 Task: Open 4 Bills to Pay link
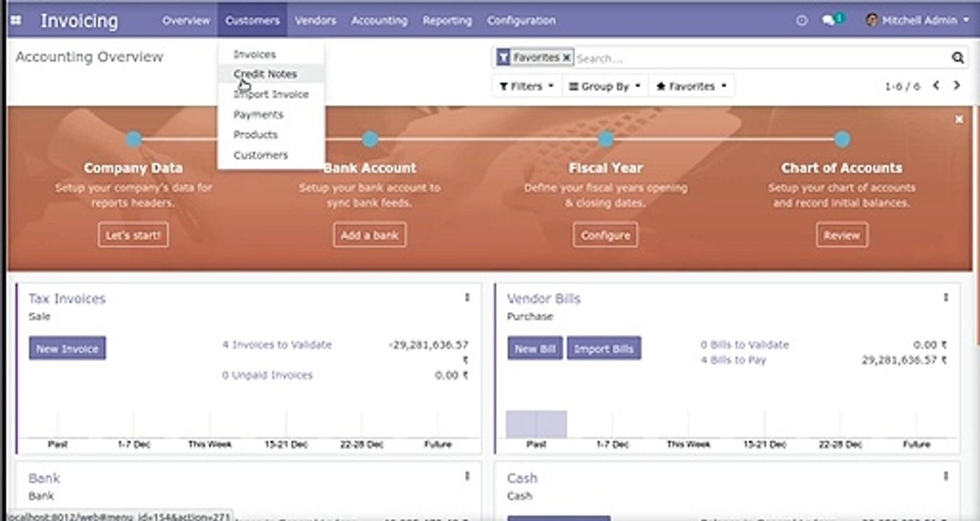(733, 360)
